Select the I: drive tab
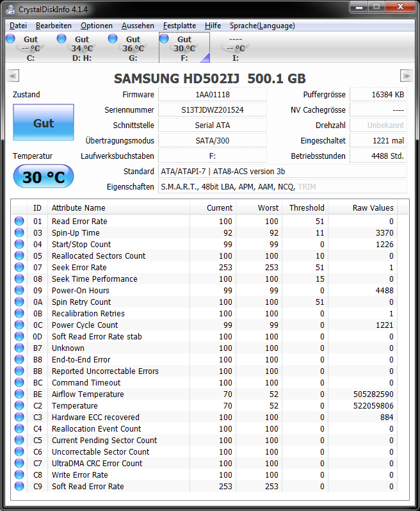This screenshot has height=511, width=420. point(235,48)
